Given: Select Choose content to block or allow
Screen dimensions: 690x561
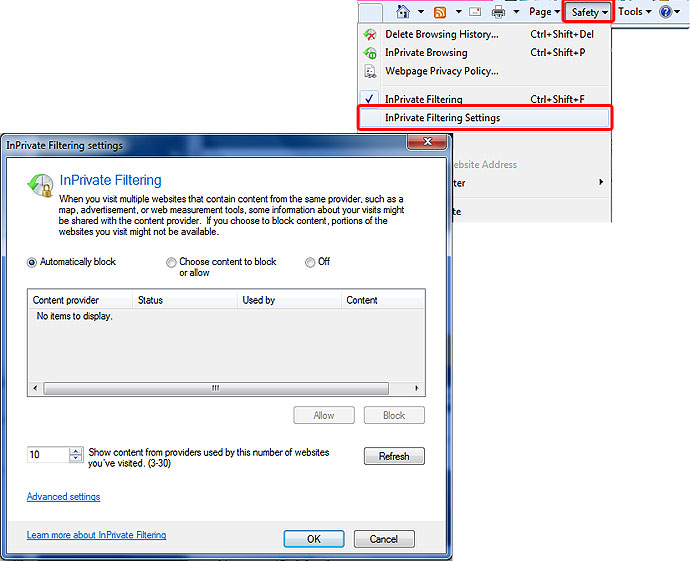Looking at the screenshot, I should (171, 262).
